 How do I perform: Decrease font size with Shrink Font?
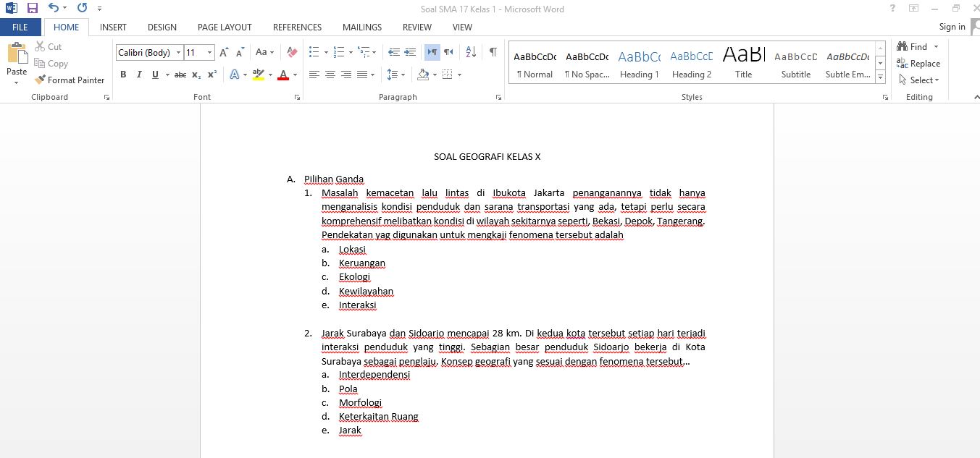pyautogui.click(x=240, y=53)
